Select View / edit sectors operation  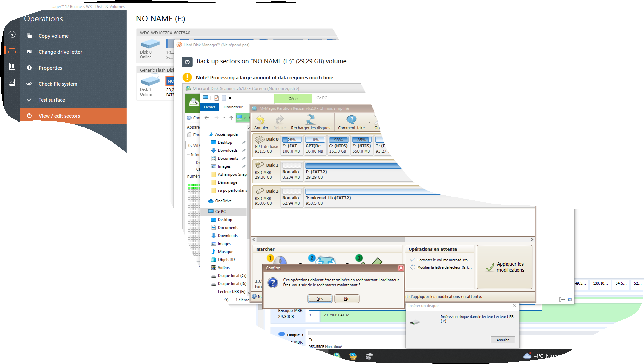(x=73, y=116)
